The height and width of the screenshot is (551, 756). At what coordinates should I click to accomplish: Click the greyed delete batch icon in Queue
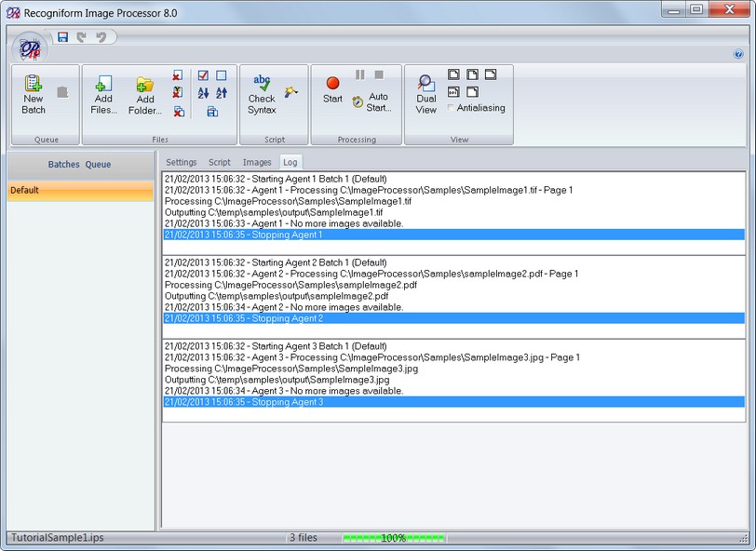point(62,92)
